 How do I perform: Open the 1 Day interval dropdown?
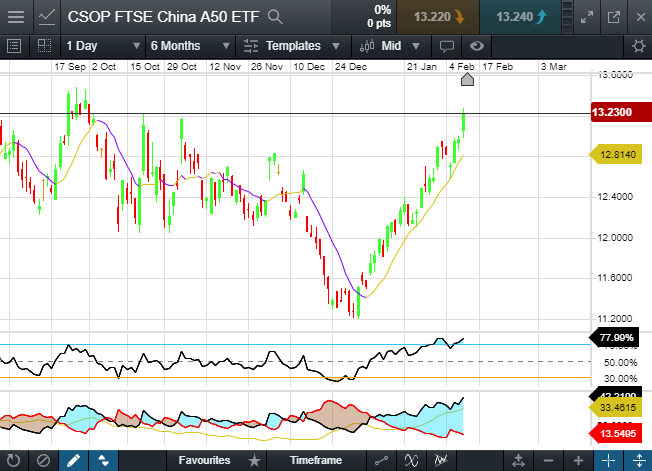pos(103,46)
